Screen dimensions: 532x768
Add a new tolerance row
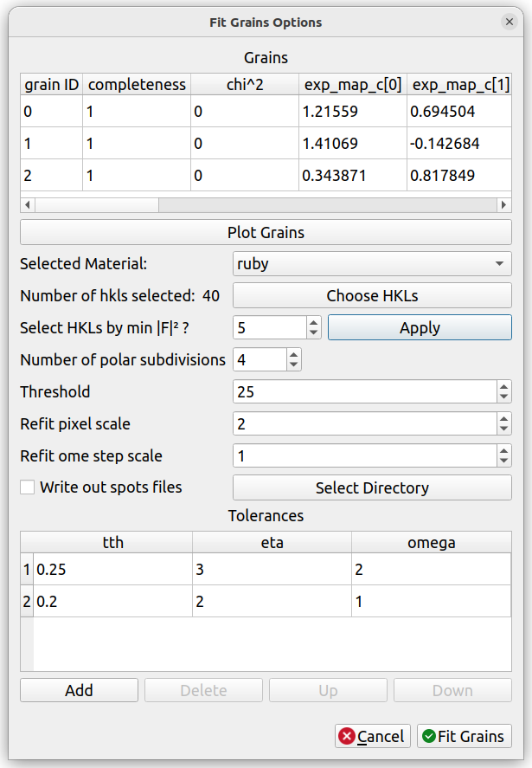[x=79, y=690]
